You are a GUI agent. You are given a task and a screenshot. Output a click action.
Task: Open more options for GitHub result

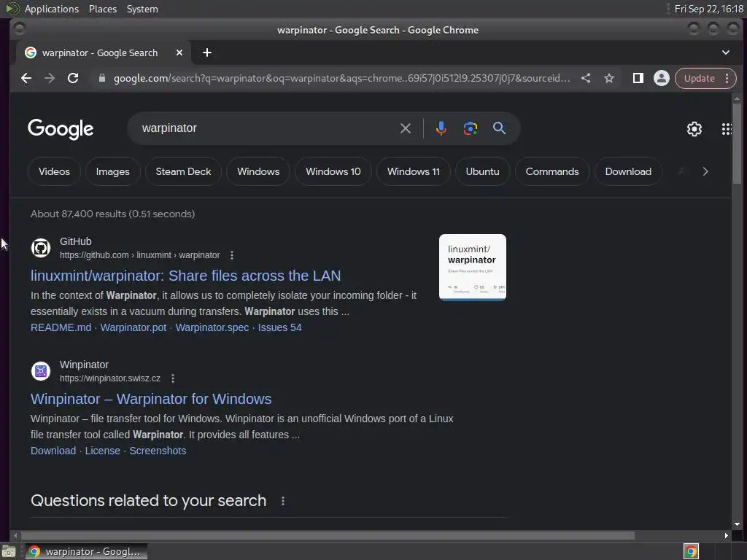(x=232, y=255)
